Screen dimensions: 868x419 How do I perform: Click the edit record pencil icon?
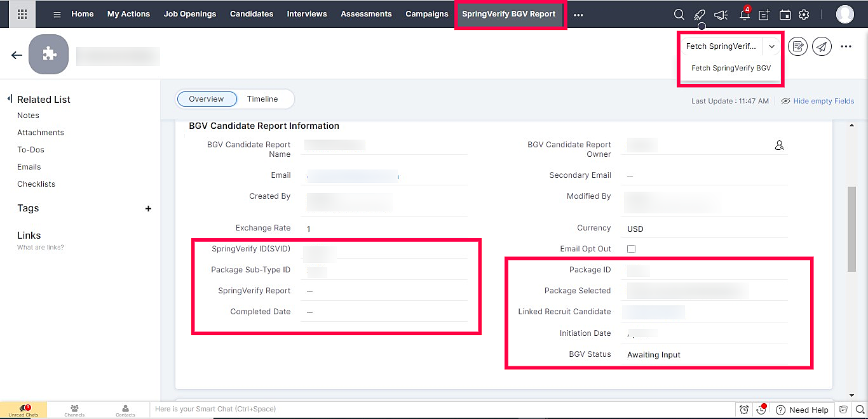[797, 46]
